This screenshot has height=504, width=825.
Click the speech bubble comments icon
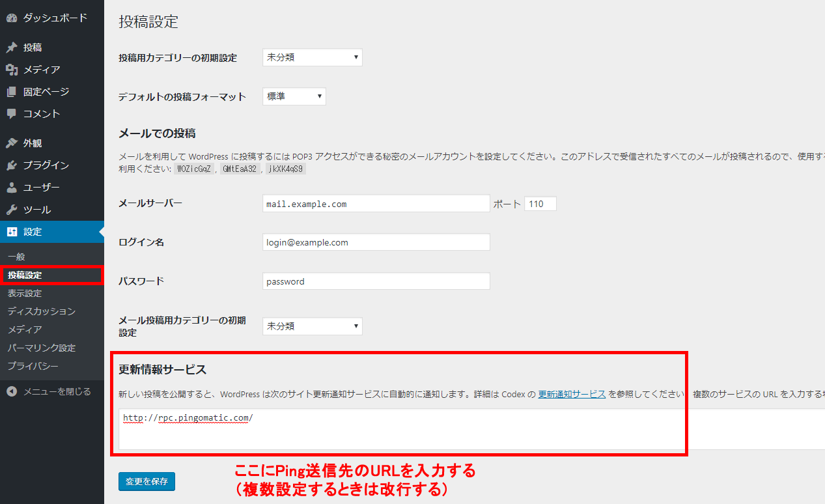pyautogui.click(x=12, y=114)
